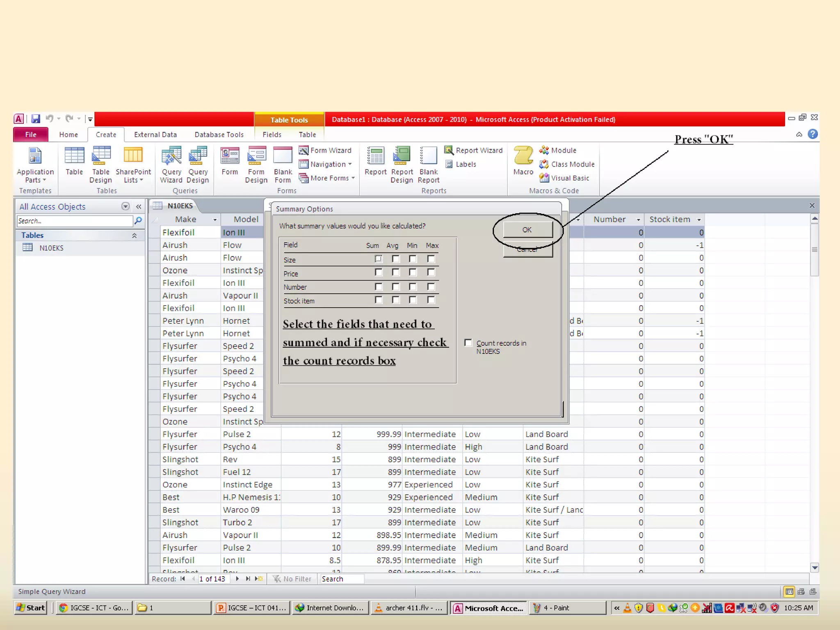Screen dimensions: 840x630
Task: Open the Form Wizard tool
Action: [x=325, y=151]
